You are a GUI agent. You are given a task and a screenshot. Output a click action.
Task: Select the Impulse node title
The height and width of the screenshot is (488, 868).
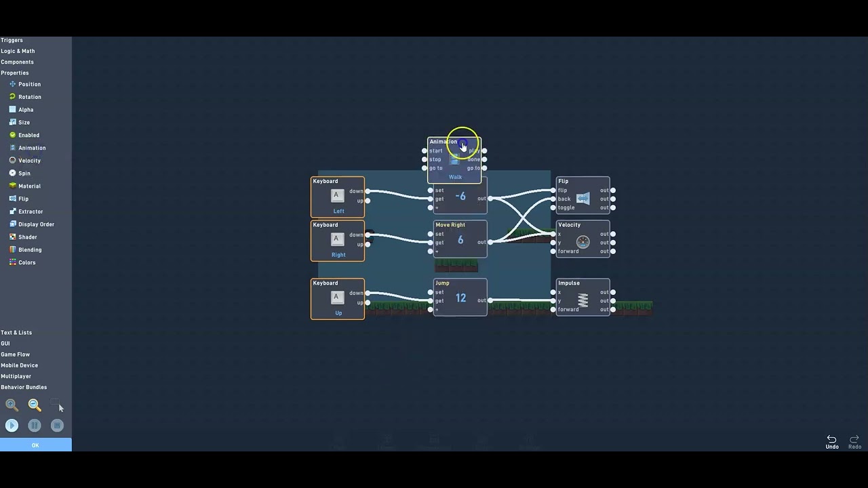[x=569, y=283]
